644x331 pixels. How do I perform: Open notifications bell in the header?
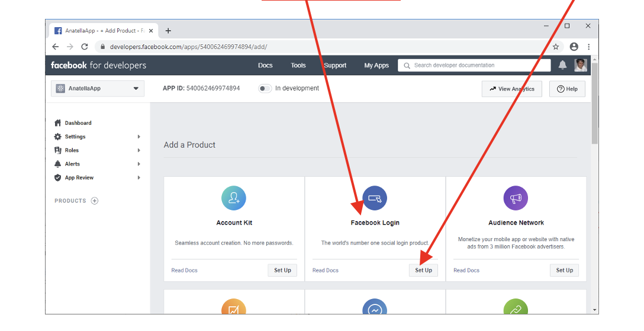tap(562, 65)
